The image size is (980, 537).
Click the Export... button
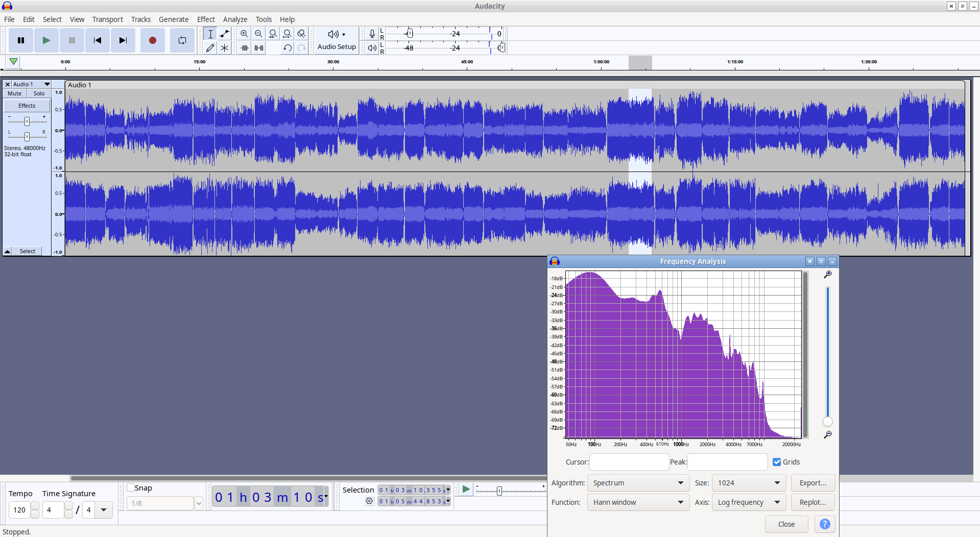(x=813, y=483)
